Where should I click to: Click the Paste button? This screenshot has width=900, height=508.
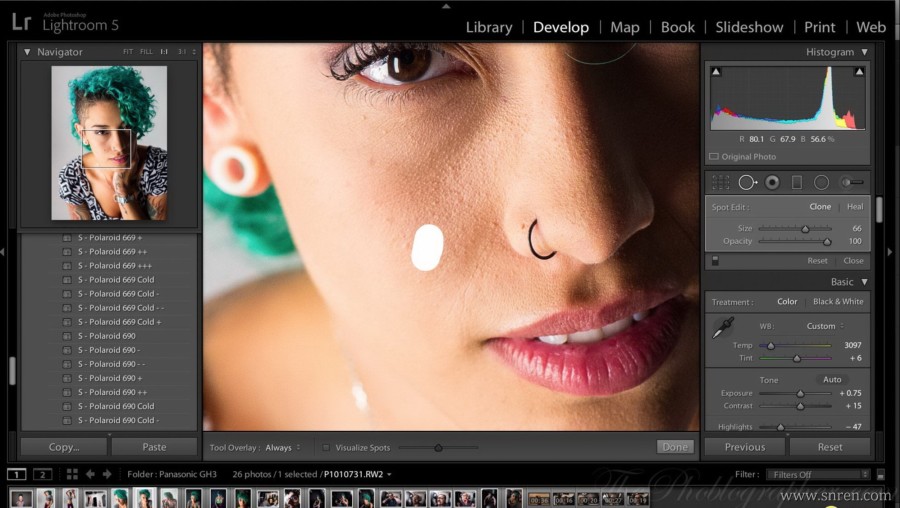click(154, 447)
